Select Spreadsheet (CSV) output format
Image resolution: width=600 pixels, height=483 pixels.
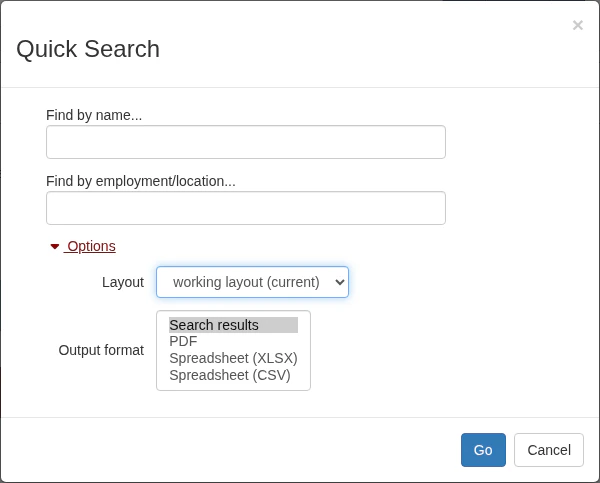(x=233, y=375)
